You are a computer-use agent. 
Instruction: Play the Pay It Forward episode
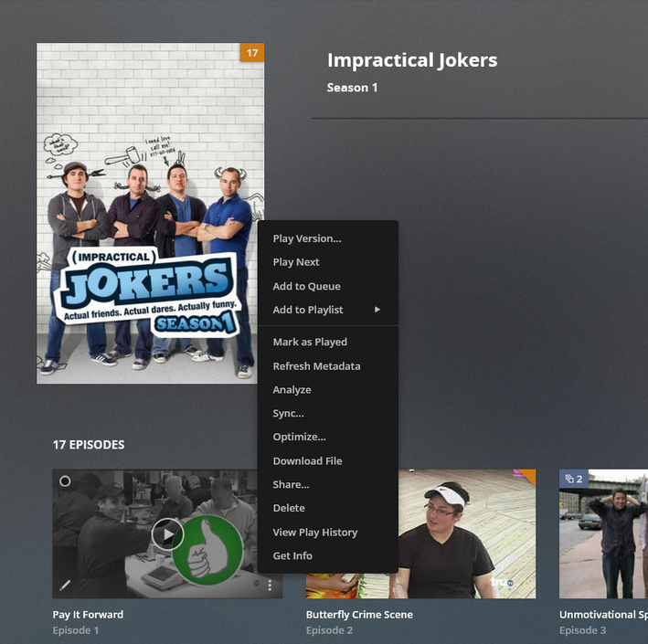click(167, 534)
